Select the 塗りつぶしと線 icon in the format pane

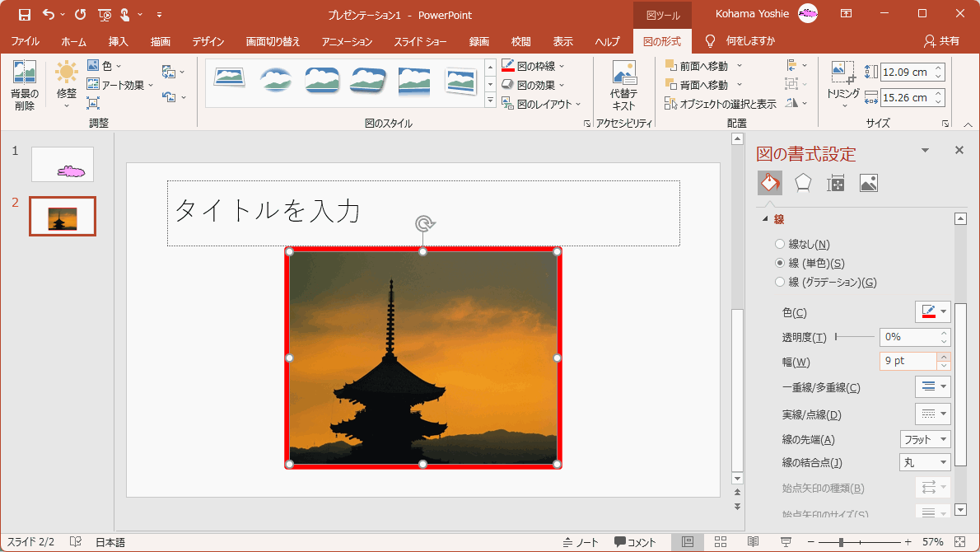click(x=769, y=183)
